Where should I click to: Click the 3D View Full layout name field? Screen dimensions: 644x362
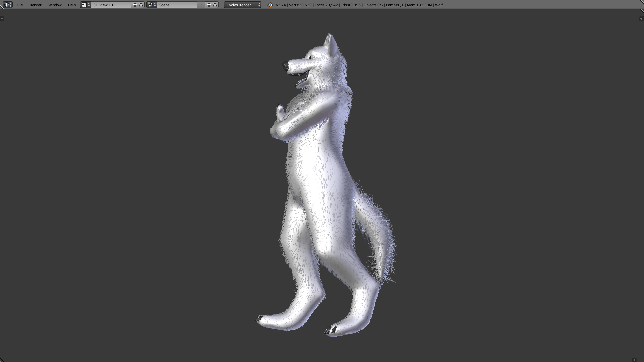coord(111,5)
